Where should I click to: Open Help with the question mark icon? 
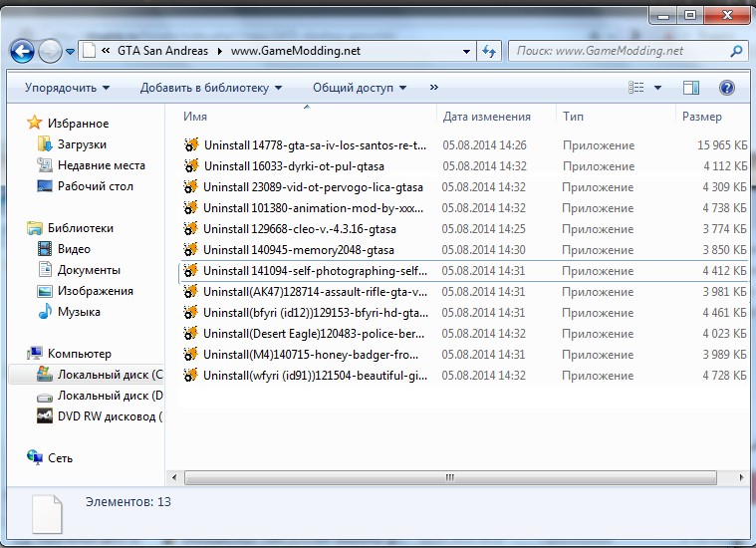point(726,88)
